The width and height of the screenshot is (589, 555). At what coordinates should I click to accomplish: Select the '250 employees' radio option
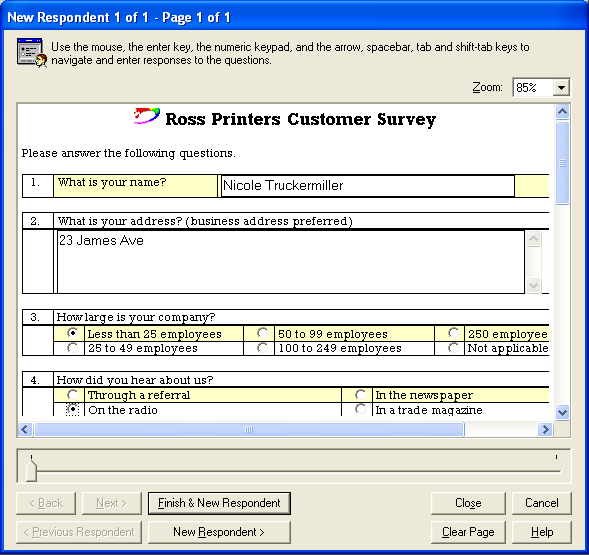tap(453, 333)
